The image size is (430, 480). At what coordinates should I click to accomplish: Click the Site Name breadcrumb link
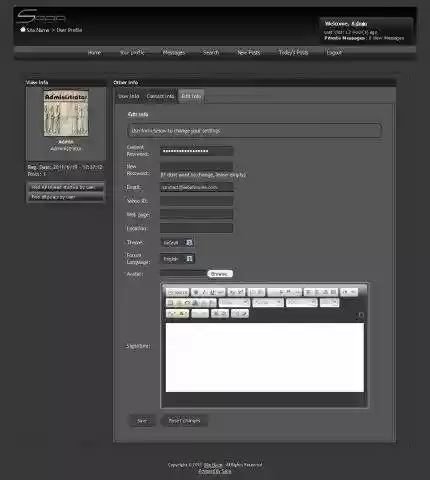[x=38, y=30]
